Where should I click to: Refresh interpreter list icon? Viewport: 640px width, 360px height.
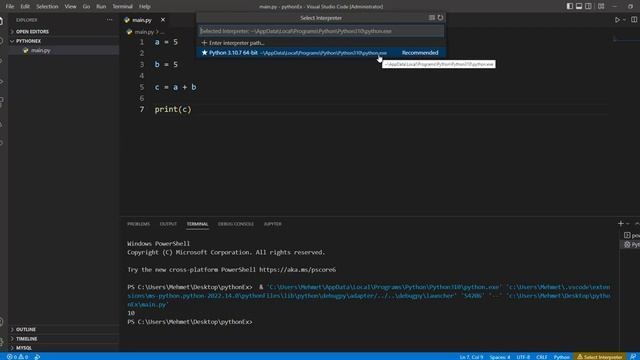pos(440,18)
